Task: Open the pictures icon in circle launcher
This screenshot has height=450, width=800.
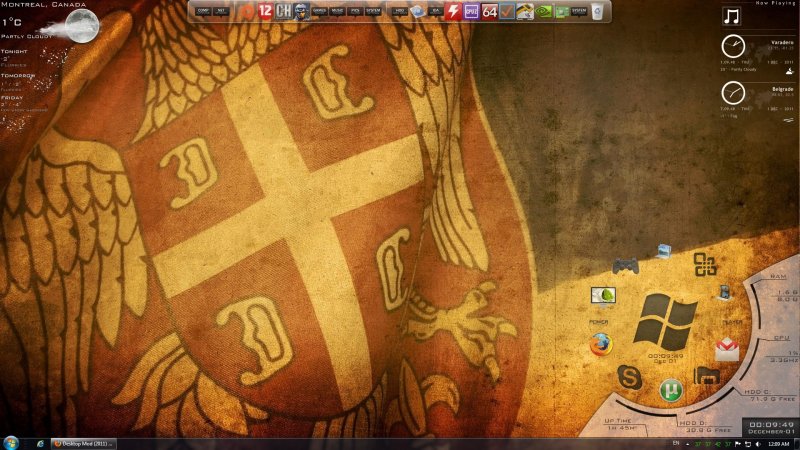Action: click(663, 251)
